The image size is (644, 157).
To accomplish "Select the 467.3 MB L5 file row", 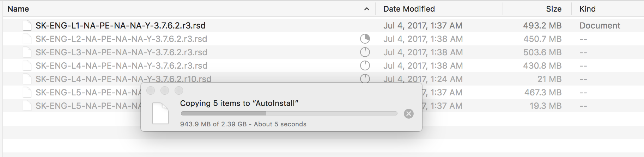I will pos(88,93).
